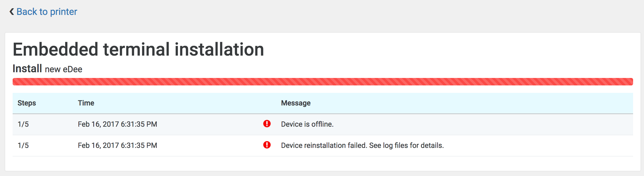
Task: Click the second row's Feb 16 timestamp
Action: pos(117,145)
